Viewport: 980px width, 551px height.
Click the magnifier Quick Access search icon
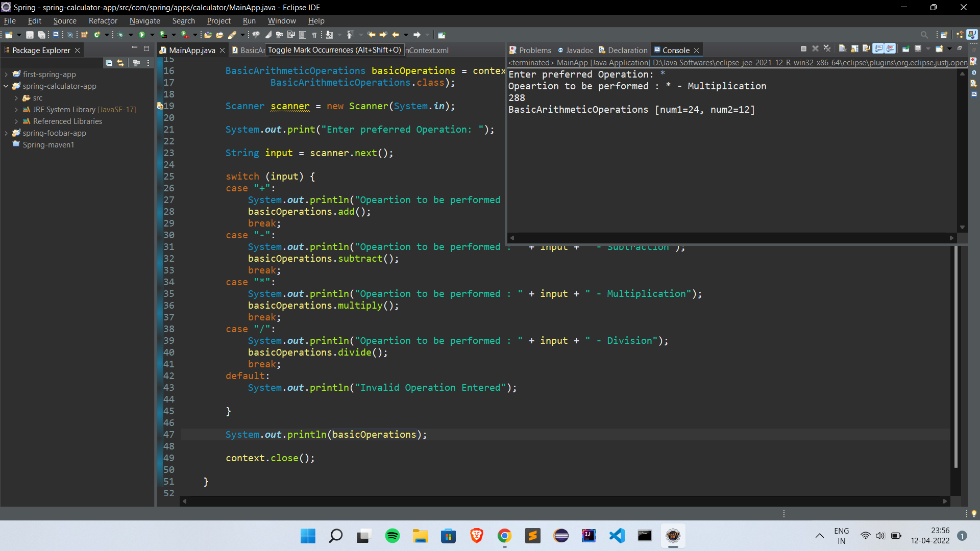[x=924, y=35]
